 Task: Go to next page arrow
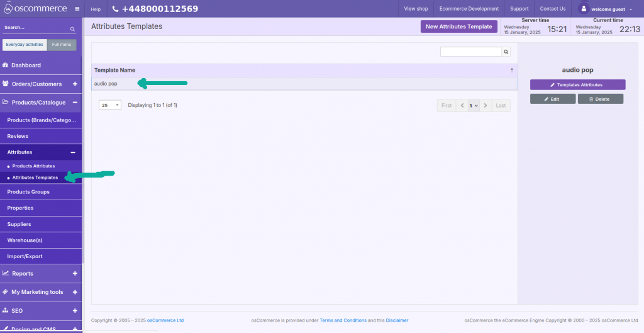(x=486, y=106)
